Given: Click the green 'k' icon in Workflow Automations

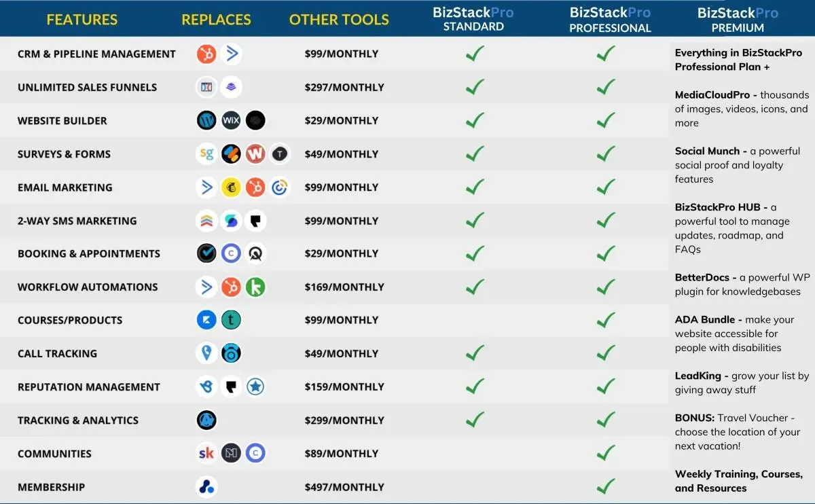Looking at the screenshot, I should pyautogui.click(x=255, y=287).
